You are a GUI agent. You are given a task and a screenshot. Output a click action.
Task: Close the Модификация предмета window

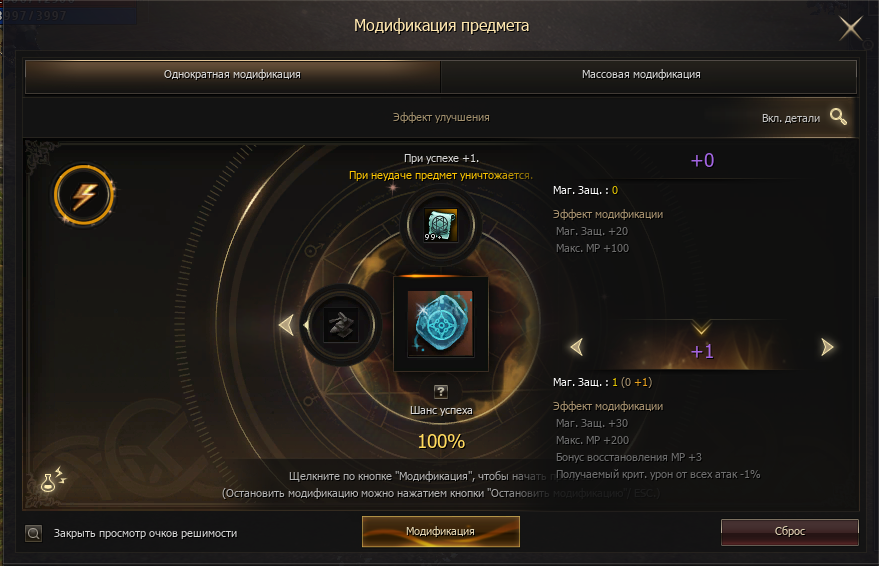tap(850, 28)
